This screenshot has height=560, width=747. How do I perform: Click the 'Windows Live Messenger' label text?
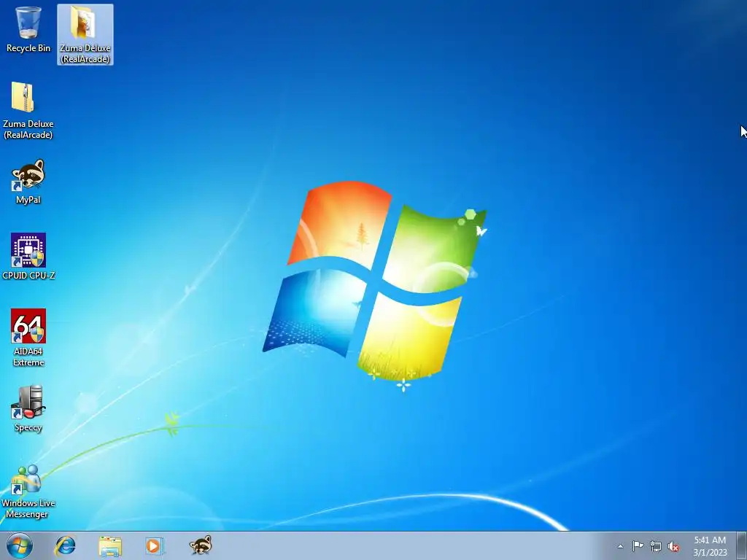pyautogui.click(x=28, y=508)
